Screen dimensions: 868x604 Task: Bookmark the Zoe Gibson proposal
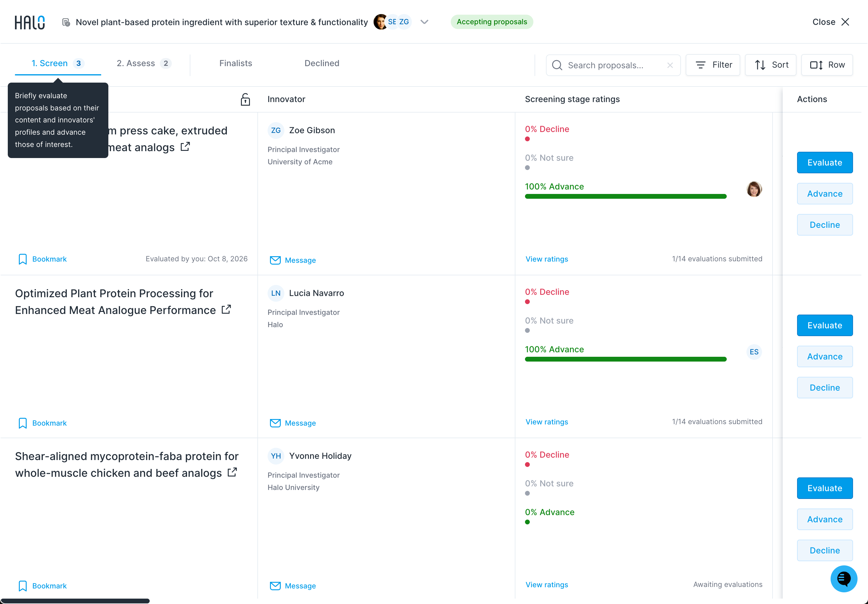(x=42, y=259)
